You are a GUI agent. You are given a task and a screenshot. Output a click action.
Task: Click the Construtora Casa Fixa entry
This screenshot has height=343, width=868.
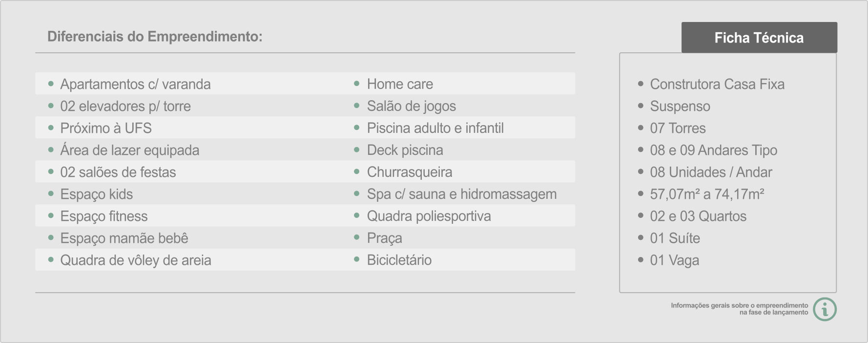[x=717, y=84]
